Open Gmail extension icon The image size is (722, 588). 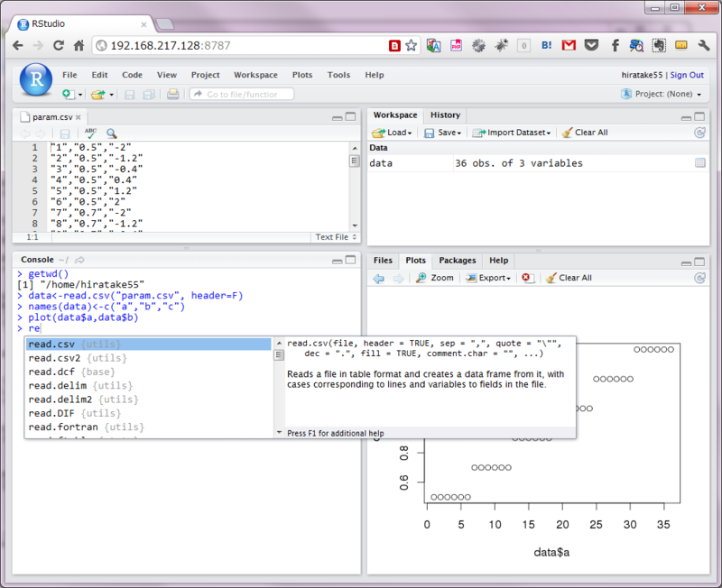[x=569, y=45]
